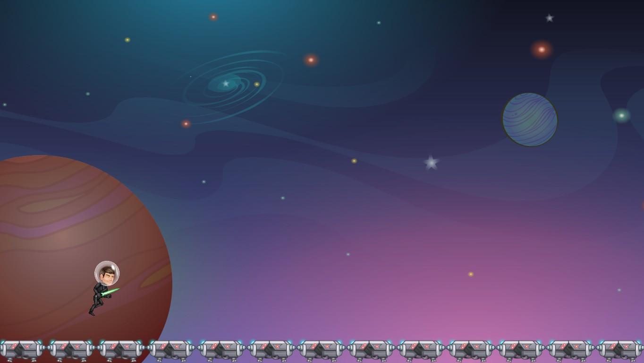644x363 pixels.
Task: Click the red orb below the spiral galaxy
Action: 186,124
